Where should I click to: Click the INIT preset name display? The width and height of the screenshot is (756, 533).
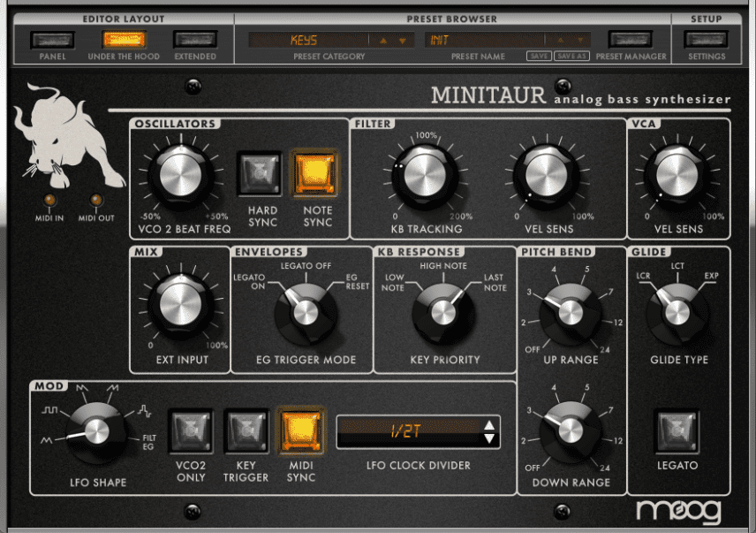click(485, 40)
